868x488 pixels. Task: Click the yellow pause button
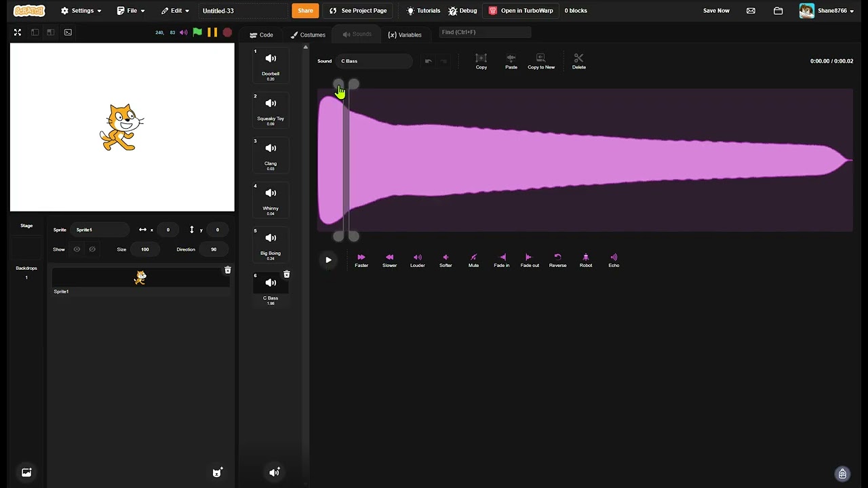pos(212,32)
